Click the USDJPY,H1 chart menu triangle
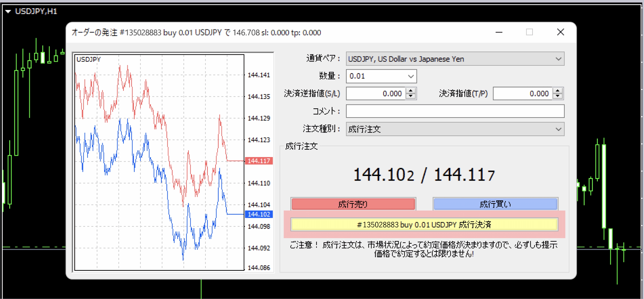 coord(8,11)
